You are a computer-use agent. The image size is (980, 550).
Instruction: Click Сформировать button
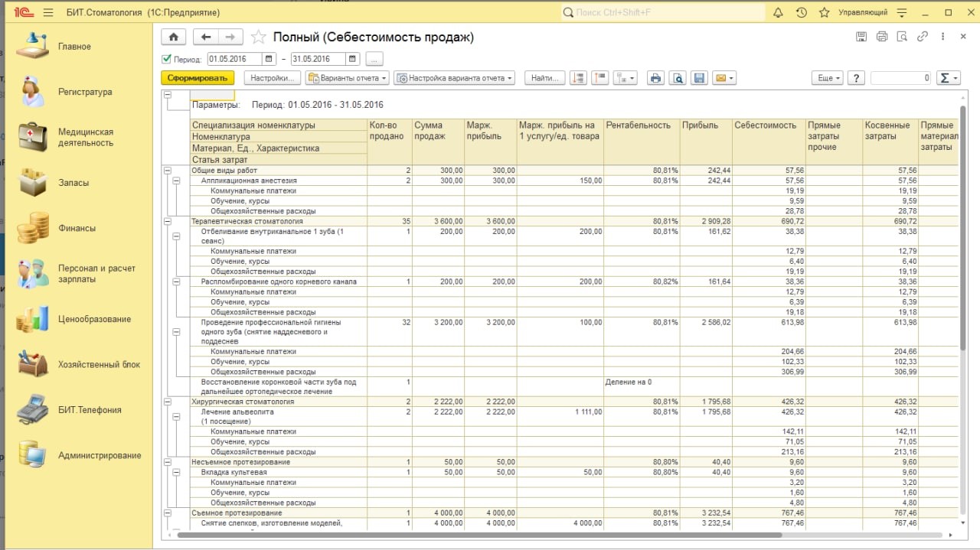[198, 78]
